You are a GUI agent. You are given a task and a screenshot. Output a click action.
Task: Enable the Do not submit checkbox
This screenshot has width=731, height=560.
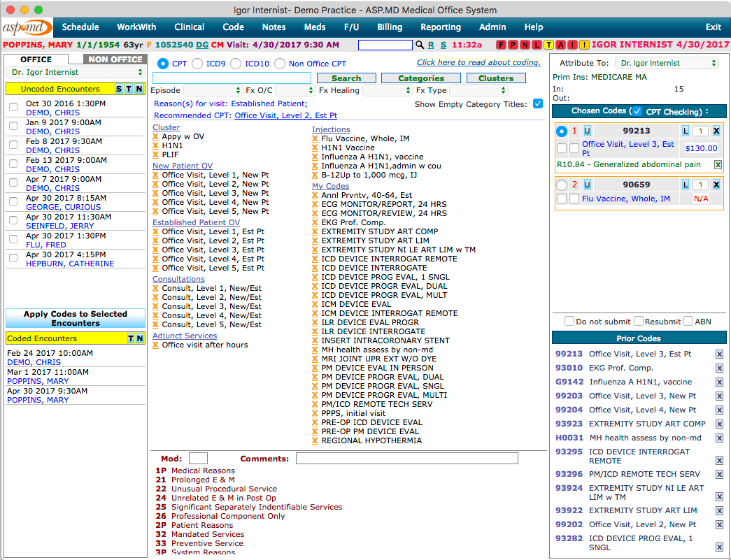tap(569, 321)
